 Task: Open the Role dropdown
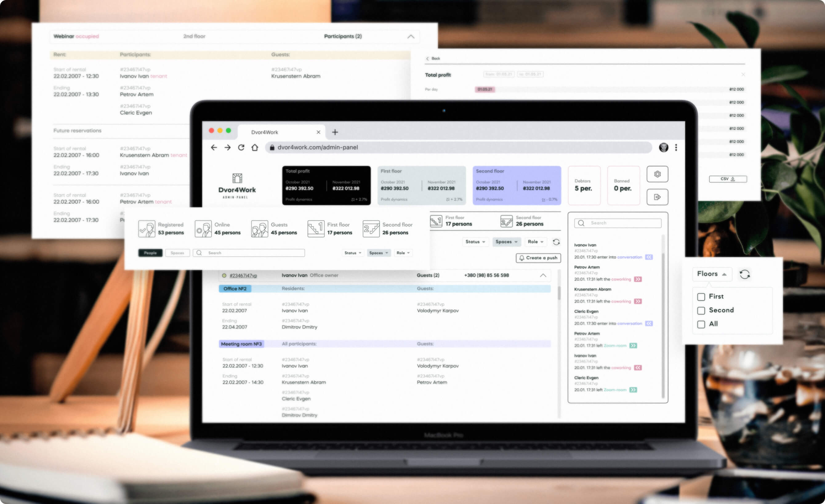[x=535, y=242]
